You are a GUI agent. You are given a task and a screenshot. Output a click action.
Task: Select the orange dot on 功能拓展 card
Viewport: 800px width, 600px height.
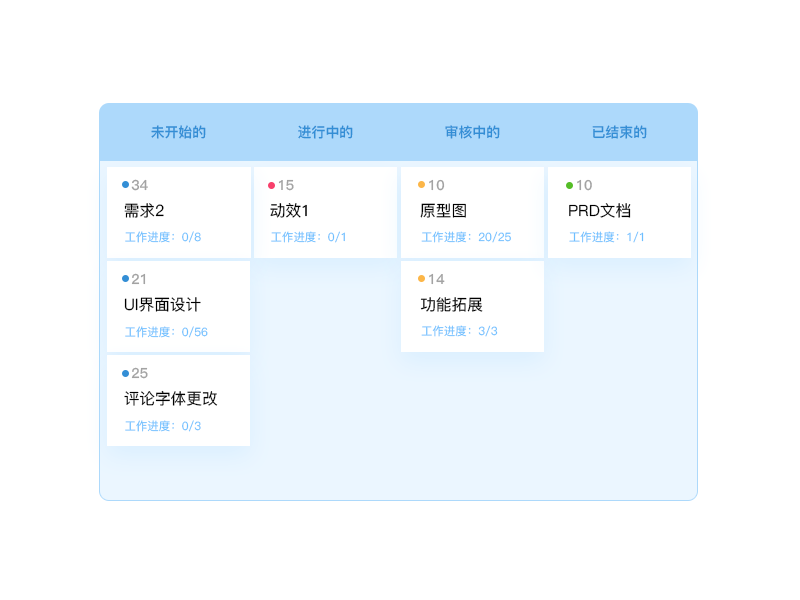point(421,278)
